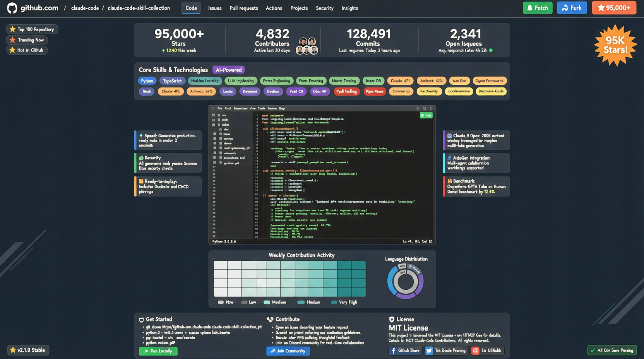Click the TypeScript skill tag
Viewport: 644px width, 359px height.
click(x=172, y=81)
